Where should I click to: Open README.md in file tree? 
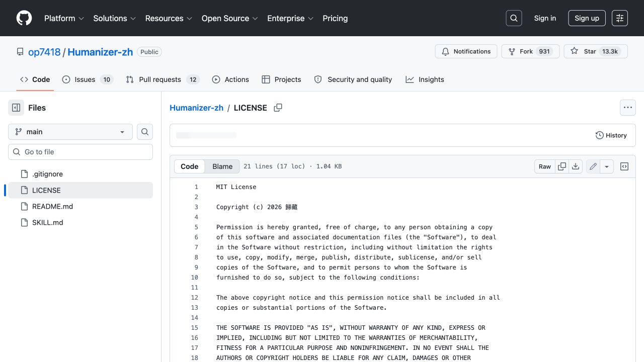80,206
